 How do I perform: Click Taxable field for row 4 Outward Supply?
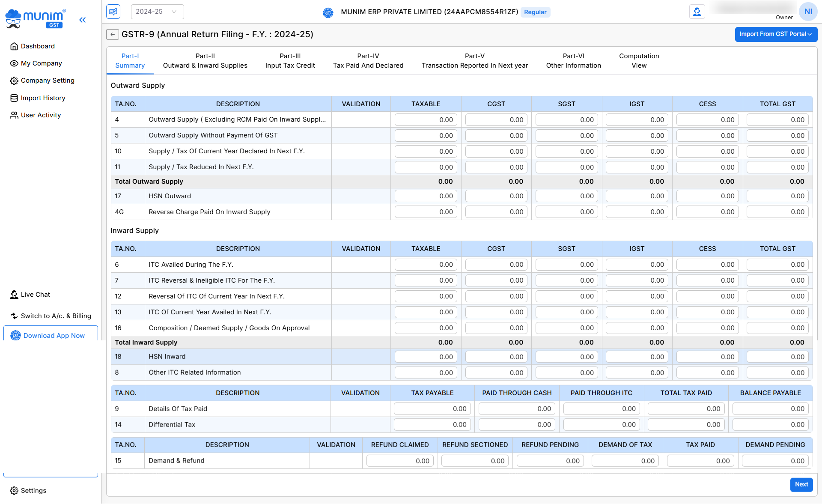tap(426, 120)
